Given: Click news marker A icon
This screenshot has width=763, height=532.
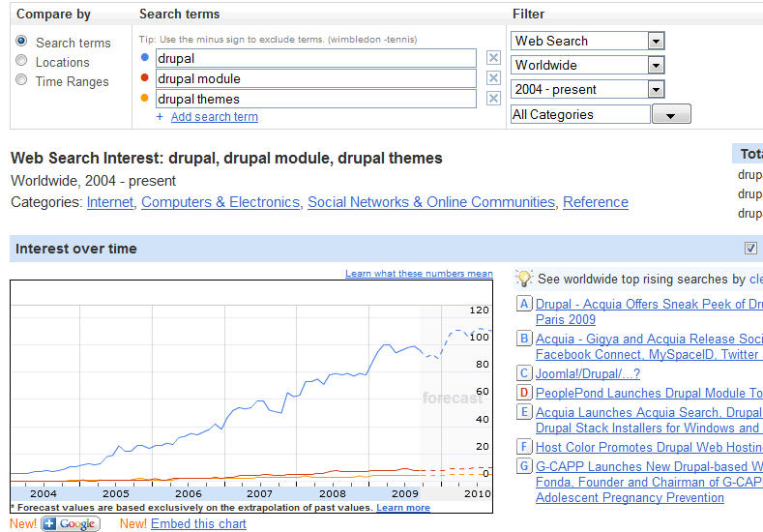Looking at the screenshot, I should click(x=524, y=304).
